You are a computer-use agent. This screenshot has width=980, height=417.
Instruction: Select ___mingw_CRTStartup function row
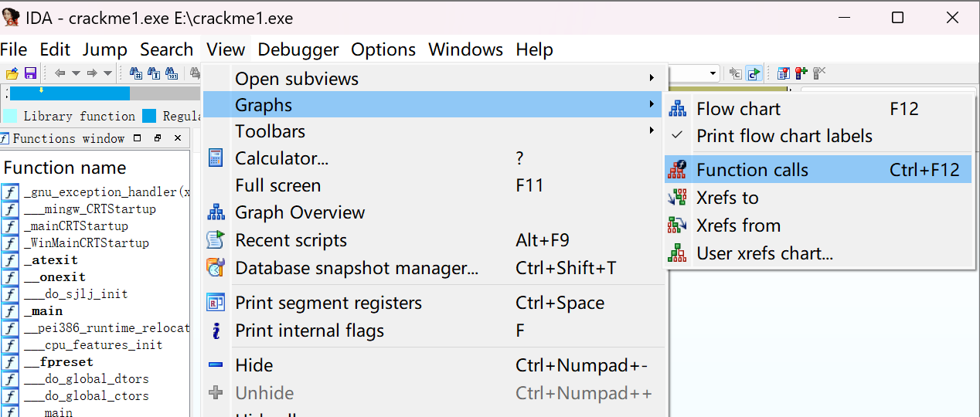[x=95, y=208]
